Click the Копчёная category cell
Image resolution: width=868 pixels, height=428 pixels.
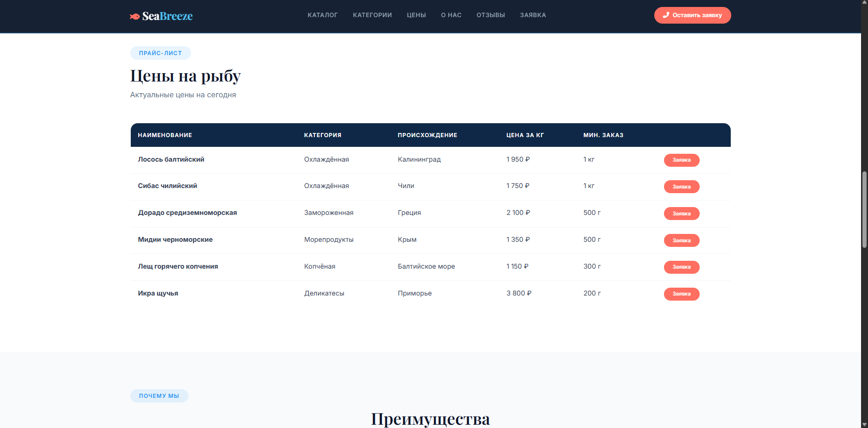(x=320, y=266)
